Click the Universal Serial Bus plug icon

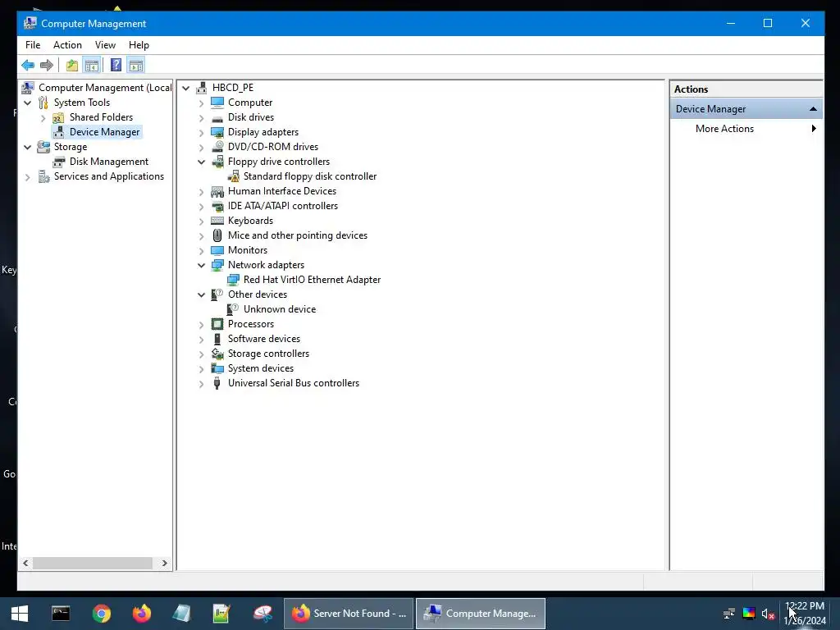coord(217,383)
